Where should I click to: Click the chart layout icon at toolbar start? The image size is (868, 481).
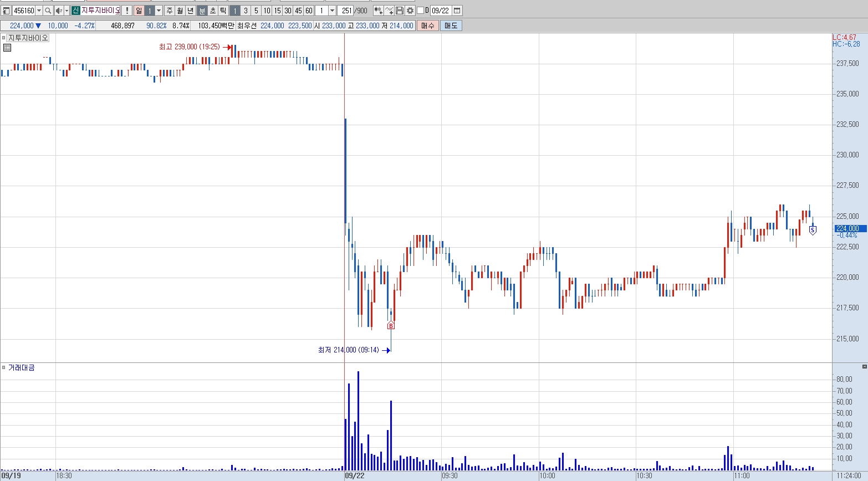[x=6, y=11]
